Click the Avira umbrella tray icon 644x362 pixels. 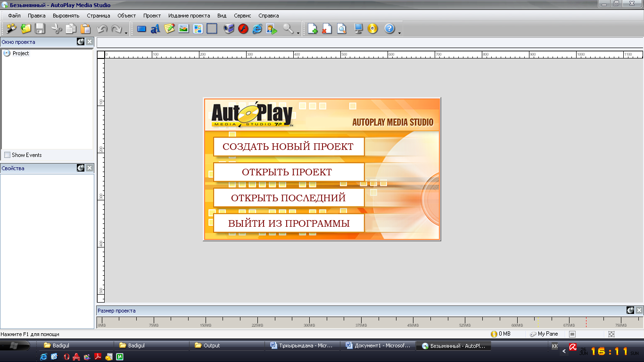click(573, 347)
